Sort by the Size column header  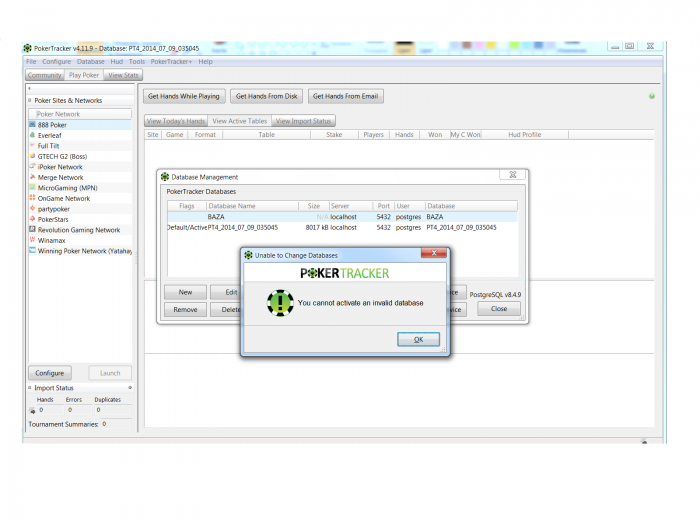coord(314,206)
